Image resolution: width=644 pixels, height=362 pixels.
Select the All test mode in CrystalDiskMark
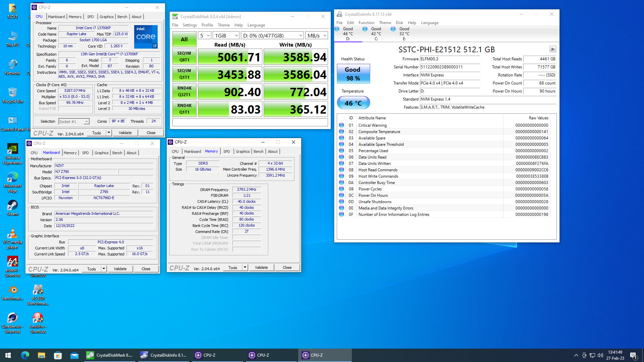[184, 39]
